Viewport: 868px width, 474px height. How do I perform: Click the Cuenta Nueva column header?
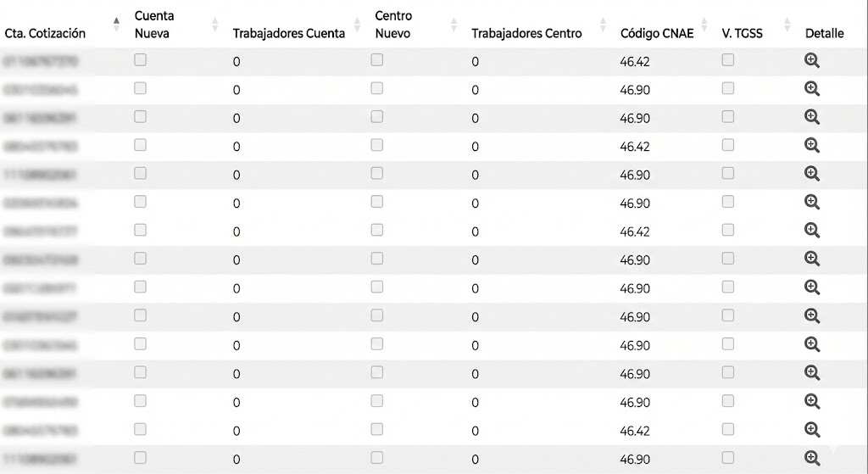click(x=154, y=25)
